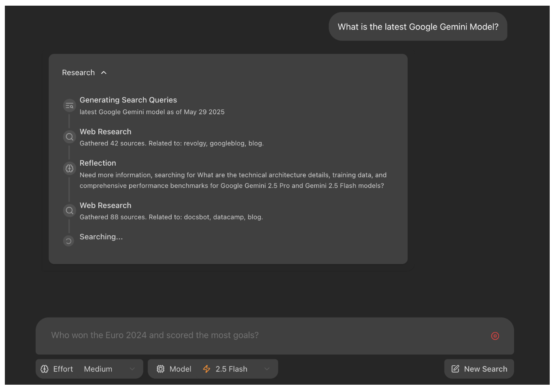Click the user question message bubble
Screen dimensions: 557x392
click(x=418, y=27)
